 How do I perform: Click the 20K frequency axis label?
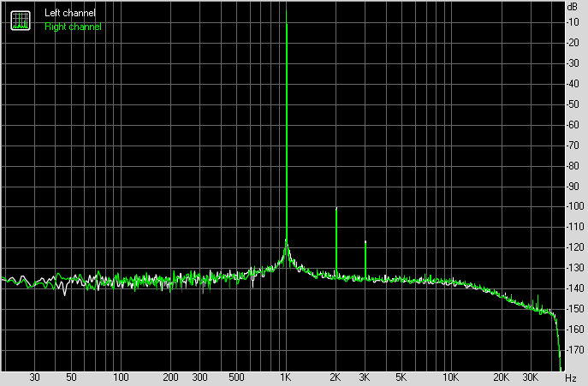click(x=502, y=377)
